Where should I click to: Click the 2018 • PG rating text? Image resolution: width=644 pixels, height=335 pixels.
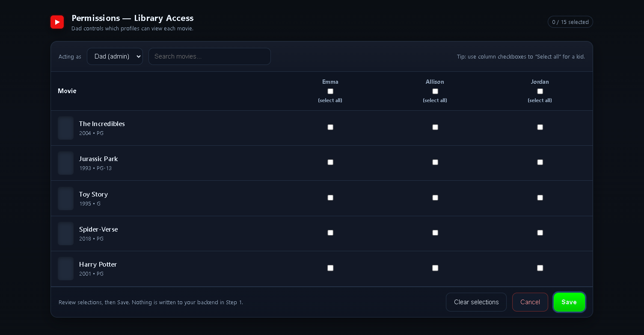point(91,239)
